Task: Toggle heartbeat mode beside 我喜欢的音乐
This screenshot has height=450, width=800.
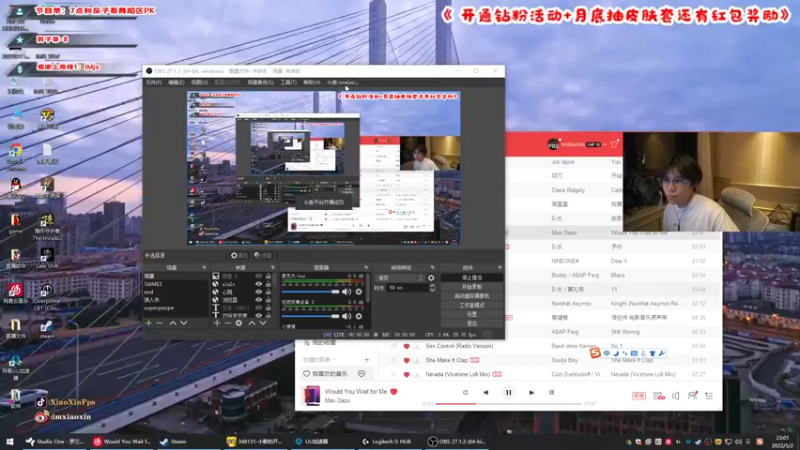Action: [x=362, y=374]
